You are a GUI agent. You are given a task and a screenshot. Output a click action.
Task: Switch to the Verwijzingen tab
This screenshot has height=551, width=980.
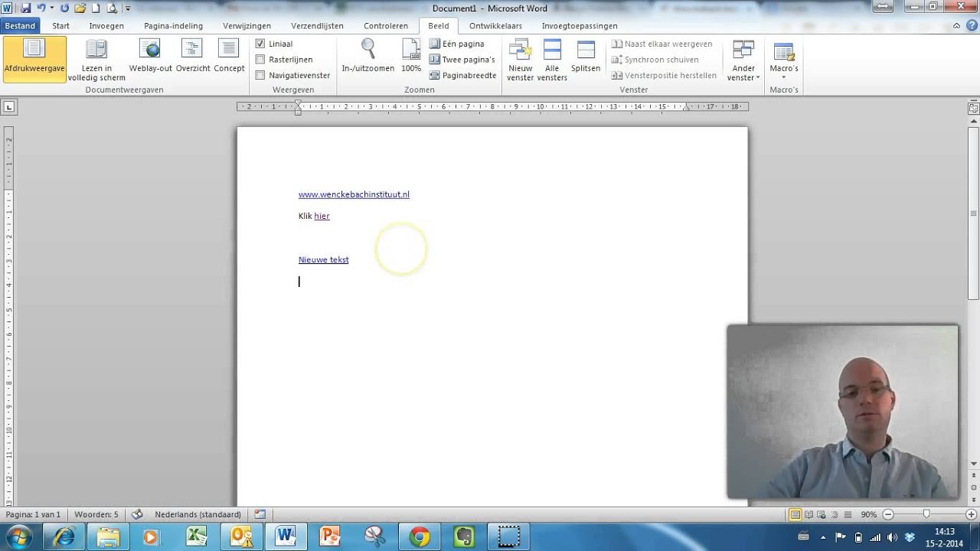tap(247, 25)
